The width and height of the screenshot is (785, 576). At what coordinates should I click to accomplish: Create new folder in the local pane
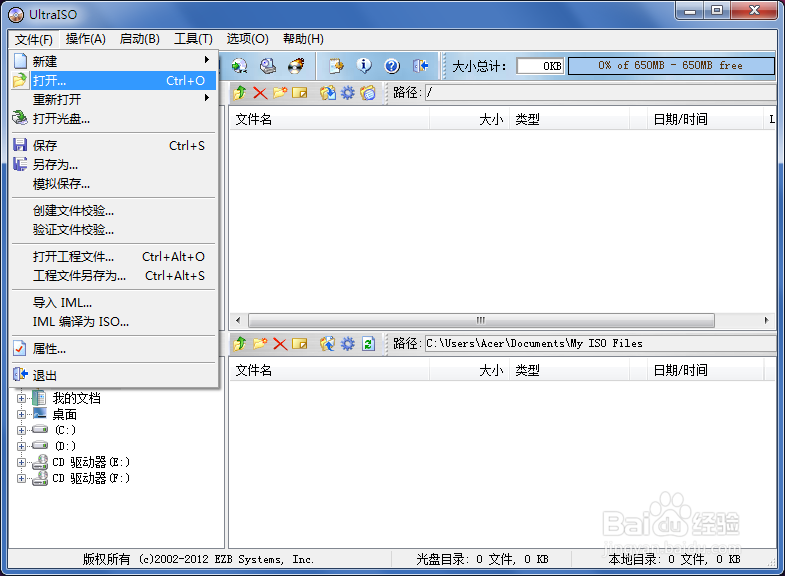(x=260, y=344)
